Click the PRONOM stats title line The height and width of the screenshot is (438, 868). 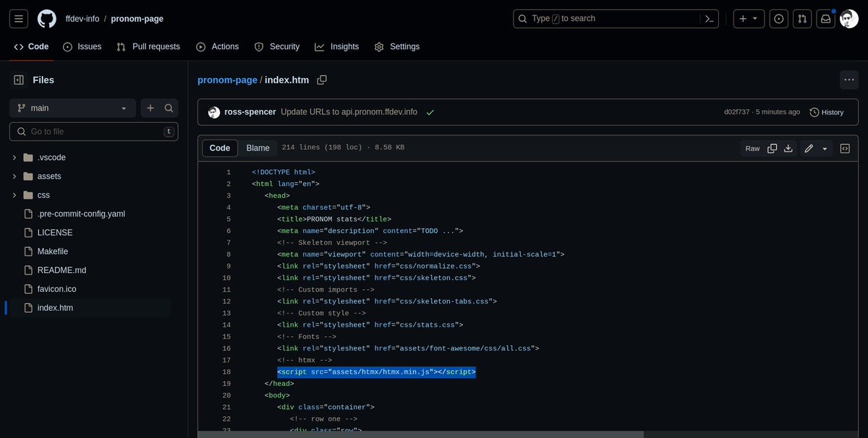pyautogui.click(x=333, y=219)
